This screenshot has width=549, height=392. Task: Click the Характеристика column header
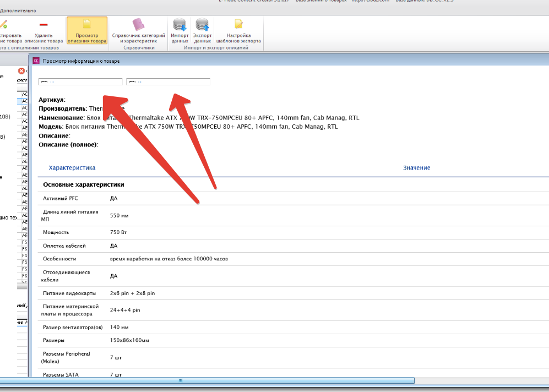point(72,168)
